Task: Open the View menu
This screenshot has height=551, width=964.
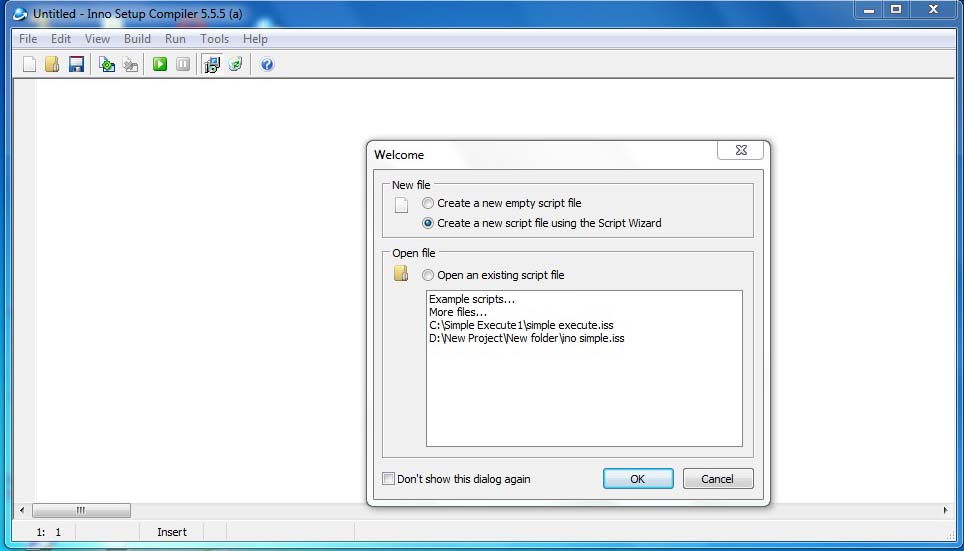Action: pyautogui.click(x=97, y=39)
